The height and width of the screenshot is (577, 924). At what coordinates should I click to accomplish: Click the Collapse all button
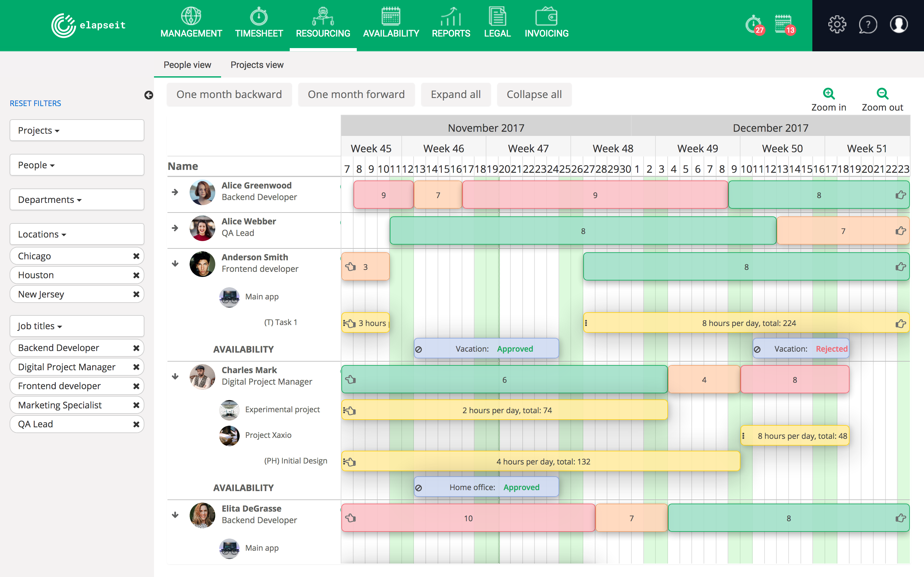coord(534,94)
